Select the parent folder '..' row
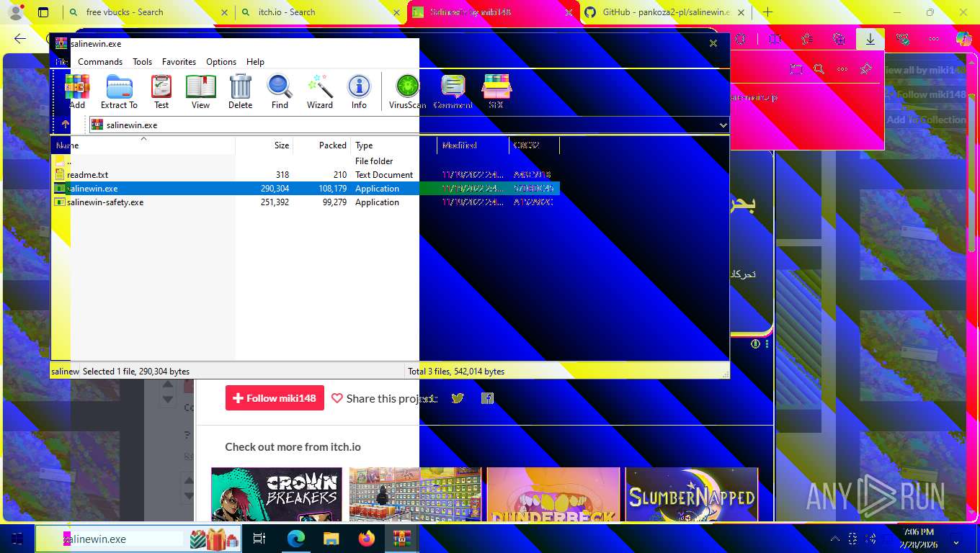Viewport: 980px width, 553px height. tap(306, 161)
